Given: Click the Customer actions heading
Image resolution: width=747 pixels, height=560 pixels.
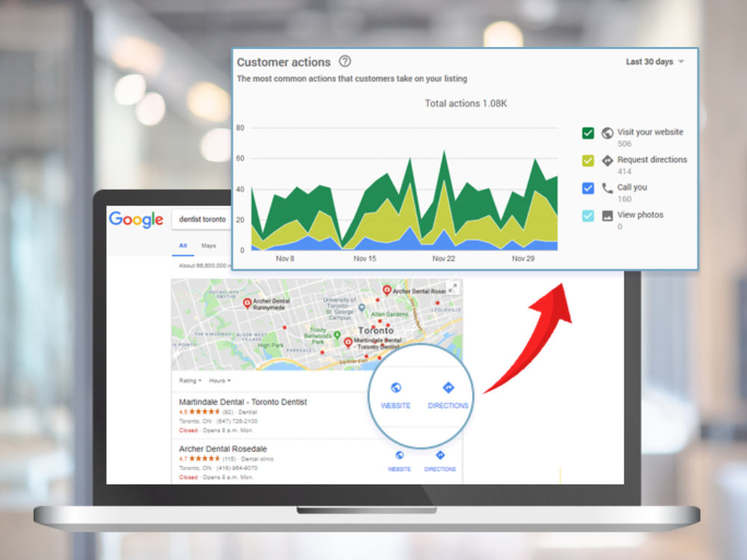Looking at the screenshot, I should click(283, 63).
